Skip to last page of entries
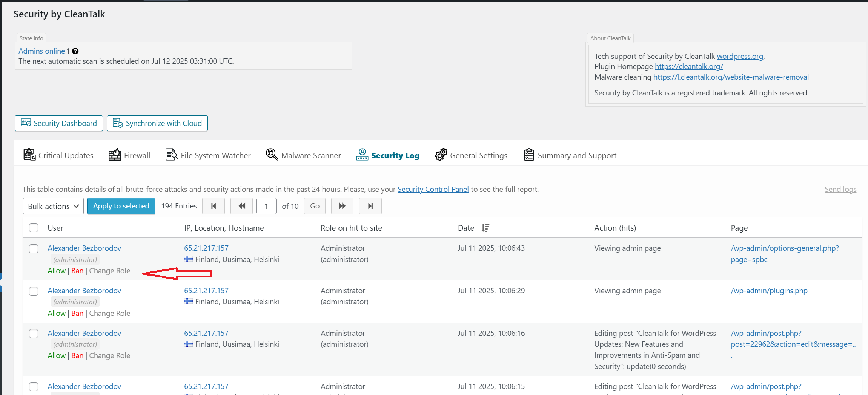 point(370,206)
